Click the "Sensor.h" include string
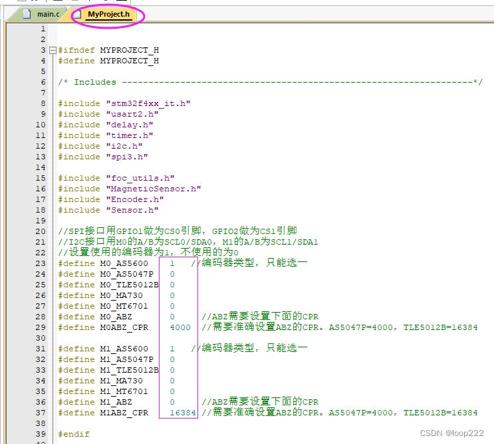This screenshot has height=444, width=494. pos(132,210)
